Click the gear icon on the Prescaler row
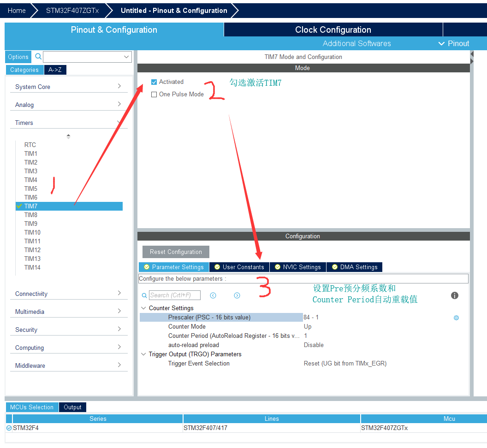Viewport: 487px width, 448px height. (456, 318)
